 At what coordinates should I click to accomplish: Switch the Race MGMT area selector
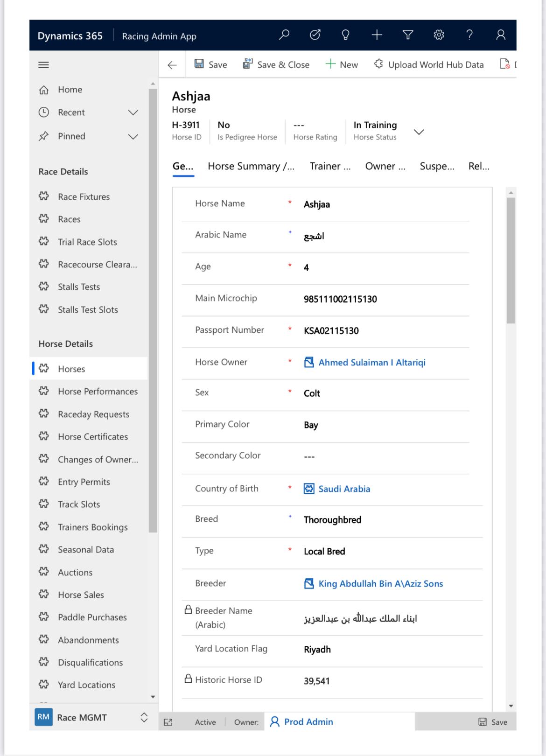pyautogui.click(x=144, y=717)
